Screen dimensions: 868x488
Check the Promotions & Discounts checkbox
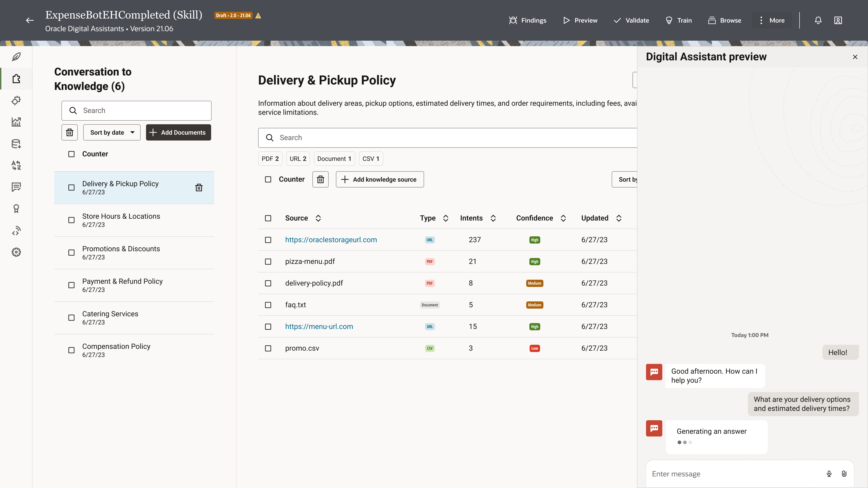(71, 253)
